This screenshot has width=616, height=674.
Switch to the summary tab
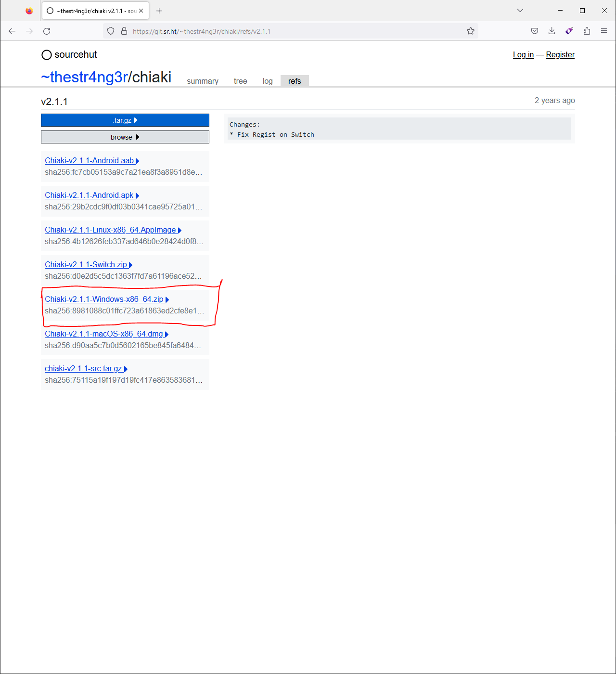[202, 81]
